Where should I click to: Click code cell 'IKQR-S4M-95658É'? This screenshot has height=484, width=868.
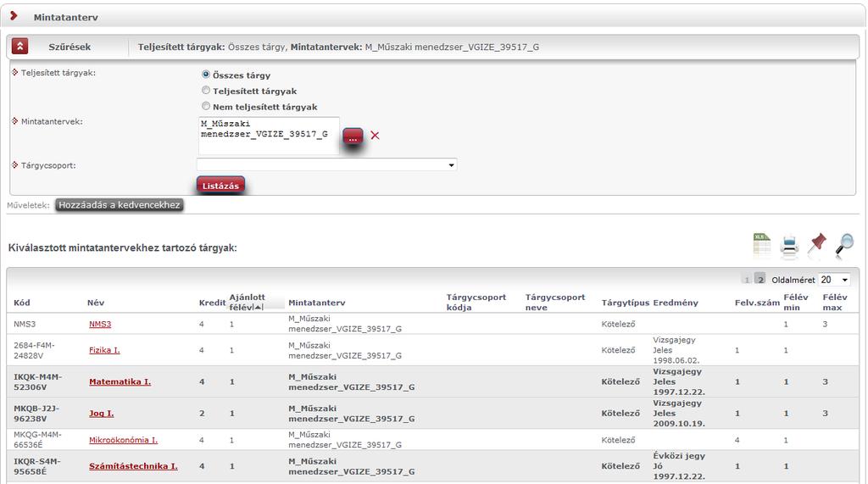point(37,466)
